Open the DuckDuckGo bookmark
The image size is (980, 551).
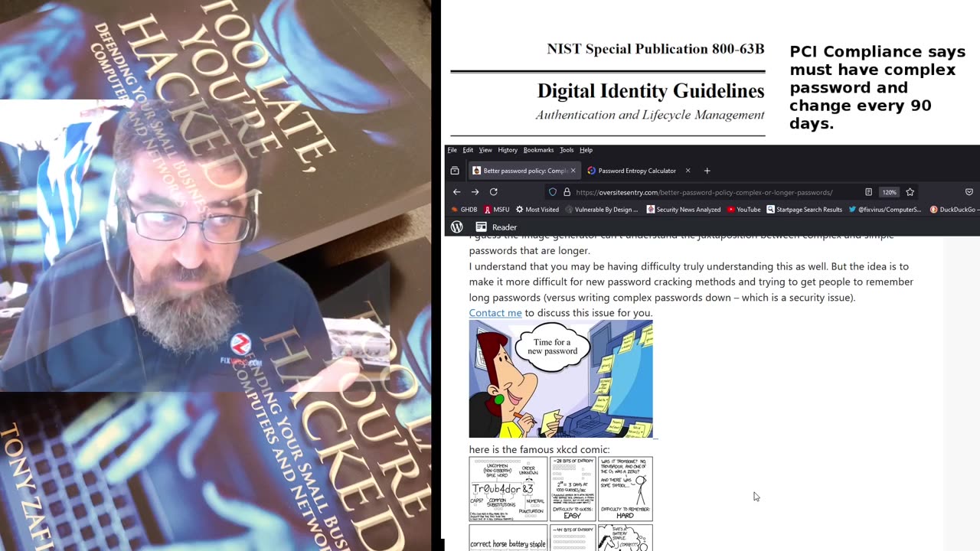point(953,210)
